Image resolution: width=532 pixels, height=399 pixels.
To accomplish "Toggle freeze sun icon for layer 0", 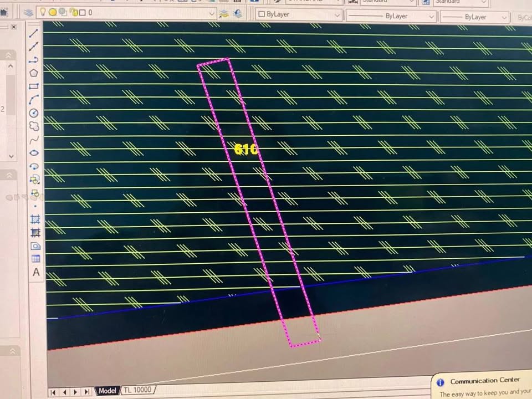I will pos(53,12).
